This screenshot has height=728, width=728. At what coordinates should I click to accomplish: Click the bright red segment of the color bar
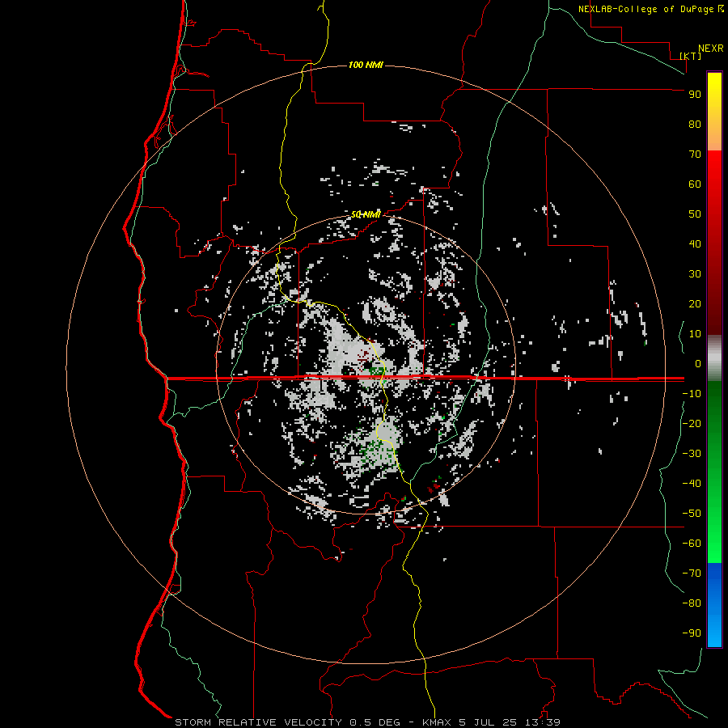[714, 243]
